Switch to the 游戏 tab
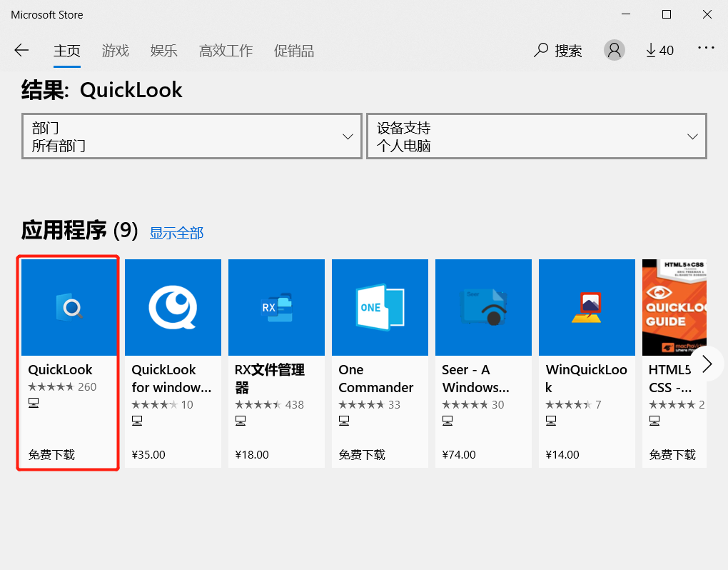 pyautogui.click(x=115, y=51)
